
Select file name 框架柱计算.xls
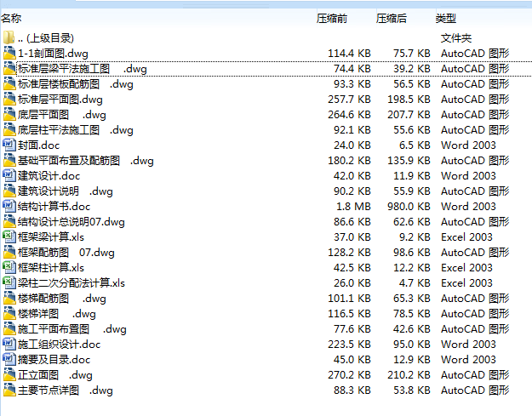(x=51, y=268)
